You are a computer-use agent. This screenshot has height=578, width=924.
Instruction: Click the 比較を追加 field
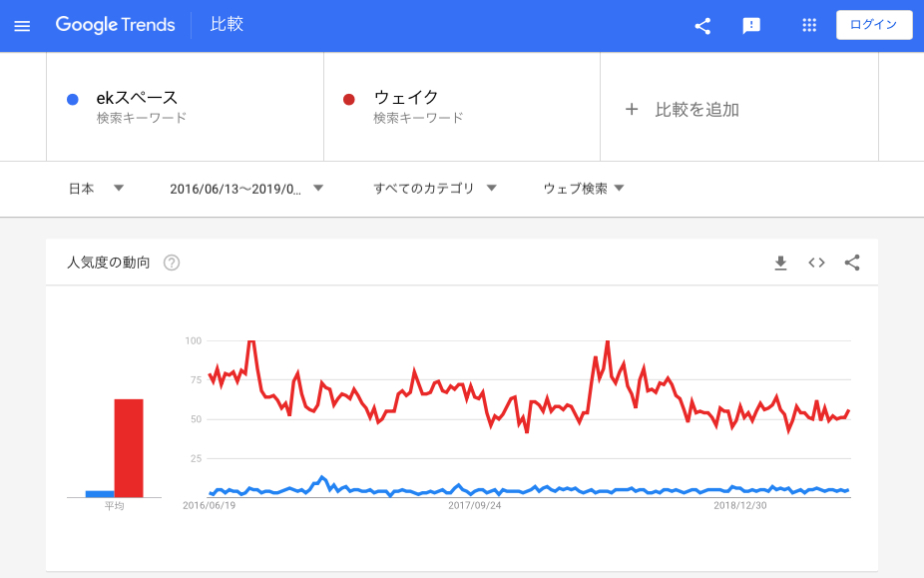pyautogui.click(x=696, y=110)
